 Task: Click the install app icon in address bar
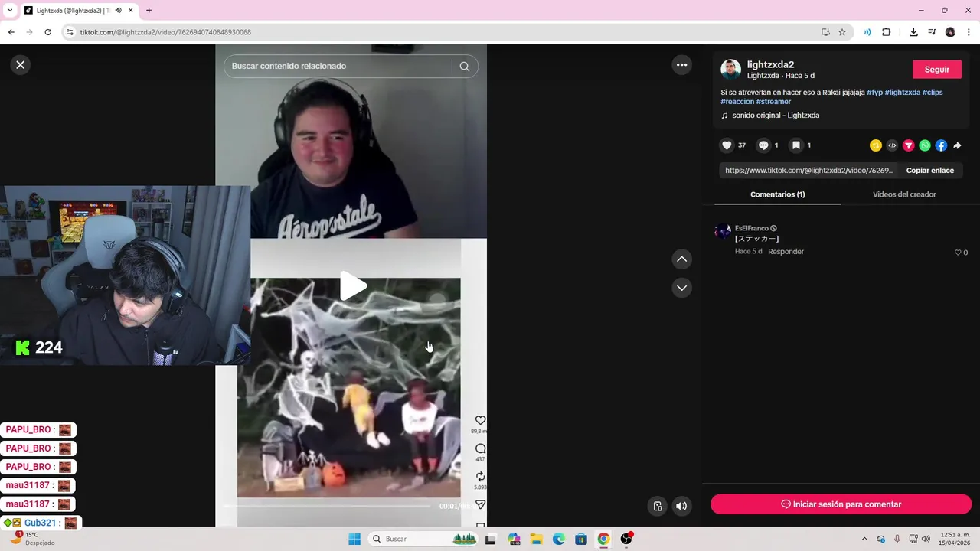pyautogui.click(x=825, y=32)
